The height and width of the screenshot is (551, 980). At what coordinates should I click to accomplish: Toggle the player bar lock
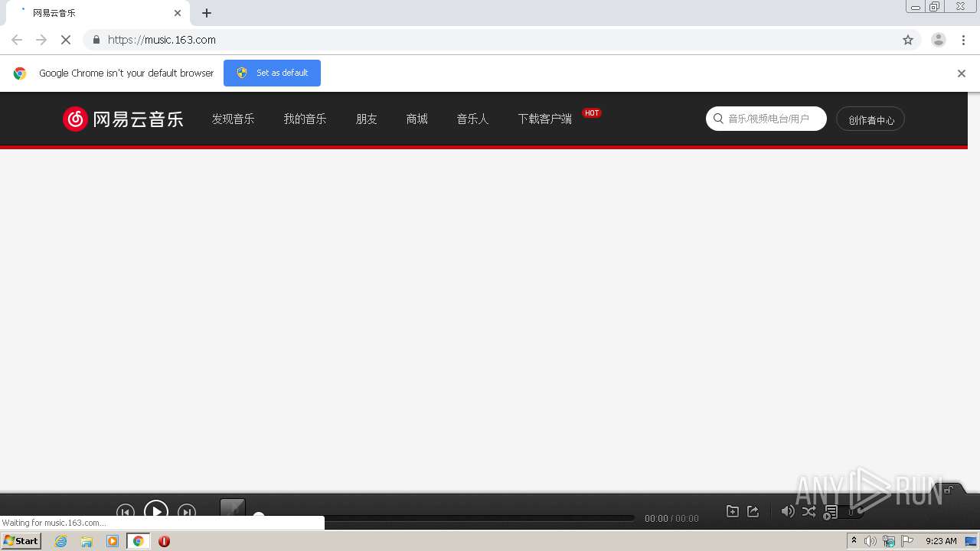point(949,490)
